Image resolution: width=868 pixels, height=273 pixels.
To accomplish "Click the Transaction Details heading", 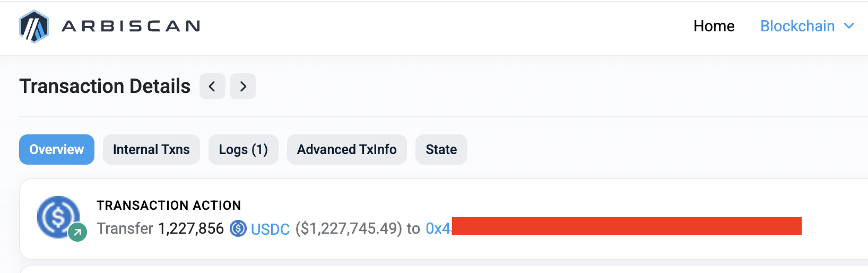I will (105, 86).
